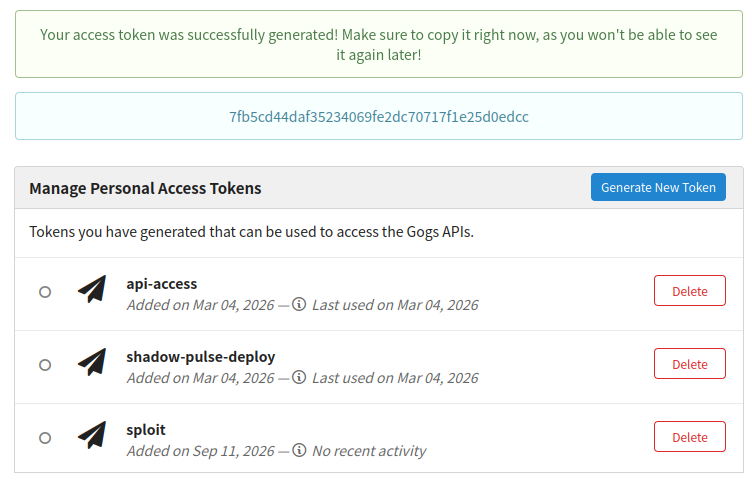
Task: Click the generated token string 7fb5cd44...
Action: (379, 117)
